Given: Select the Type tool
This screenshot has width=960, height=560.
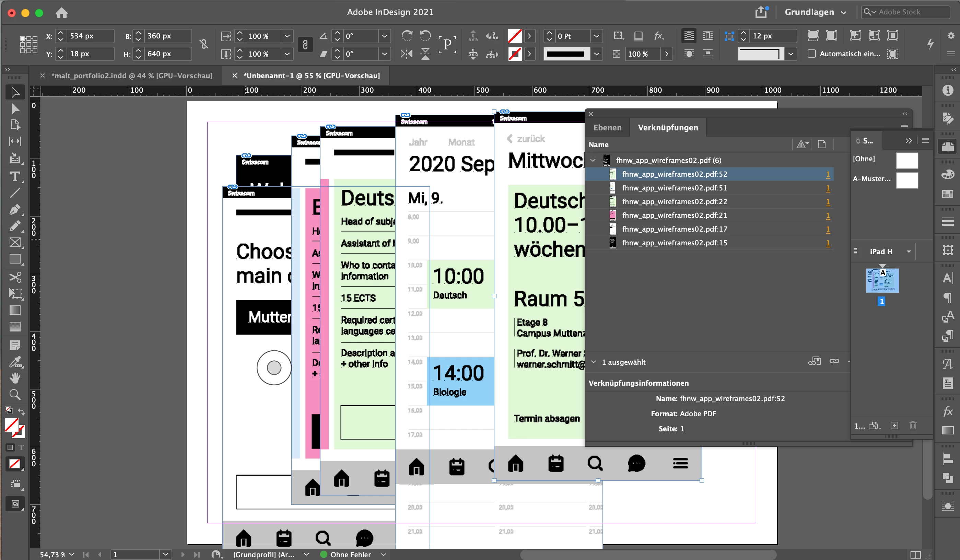Looking at the screenshot, I should coord(15,176).
